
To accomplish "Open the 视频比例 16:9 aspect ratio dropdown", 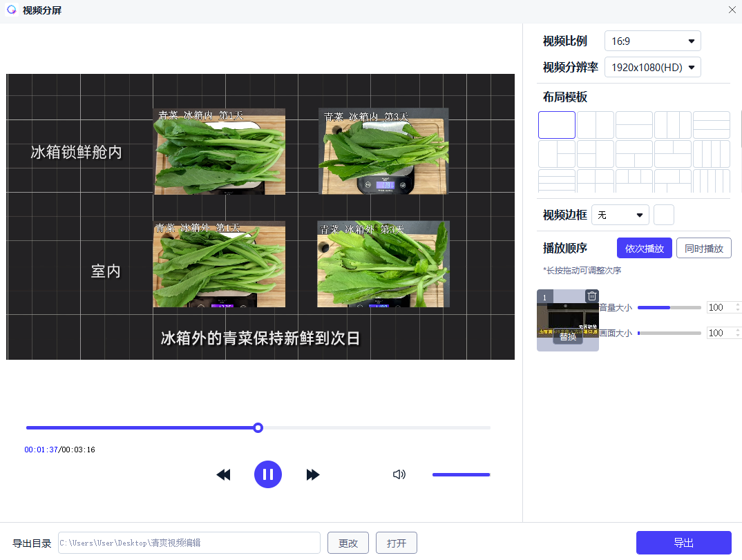I will click(x=652, y=41).
